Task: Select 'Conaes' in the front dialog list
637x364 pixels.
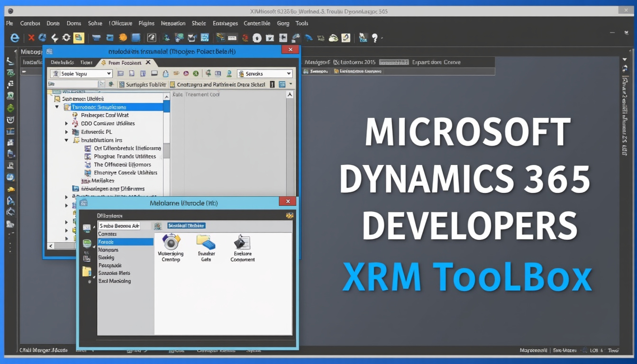Action: pos(108,234)
